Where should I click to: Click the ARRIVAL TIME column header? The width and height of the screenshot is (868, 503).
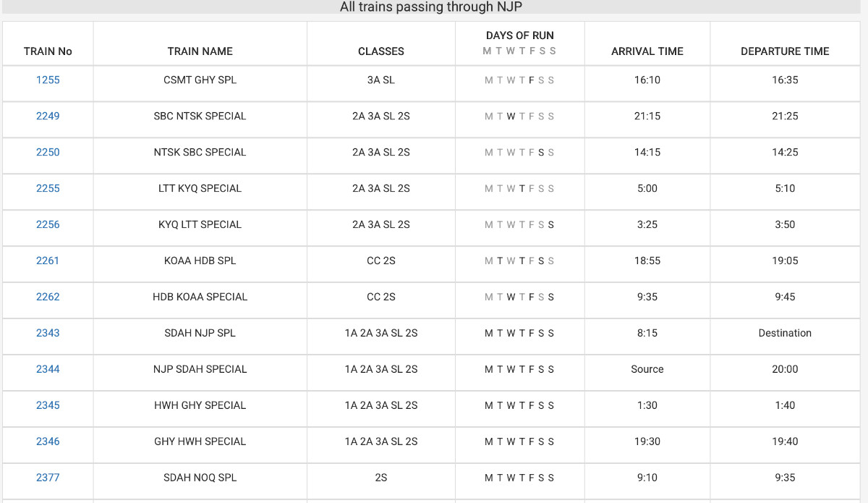pos(647,51)
